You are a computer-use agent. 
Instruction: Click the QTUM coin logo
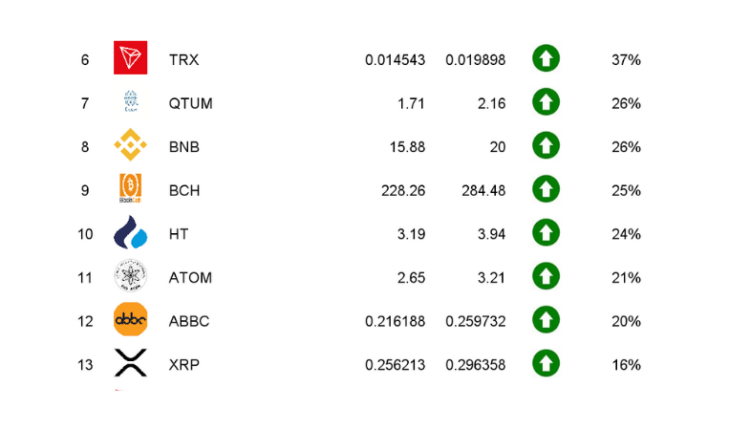(x=131, y=101)
